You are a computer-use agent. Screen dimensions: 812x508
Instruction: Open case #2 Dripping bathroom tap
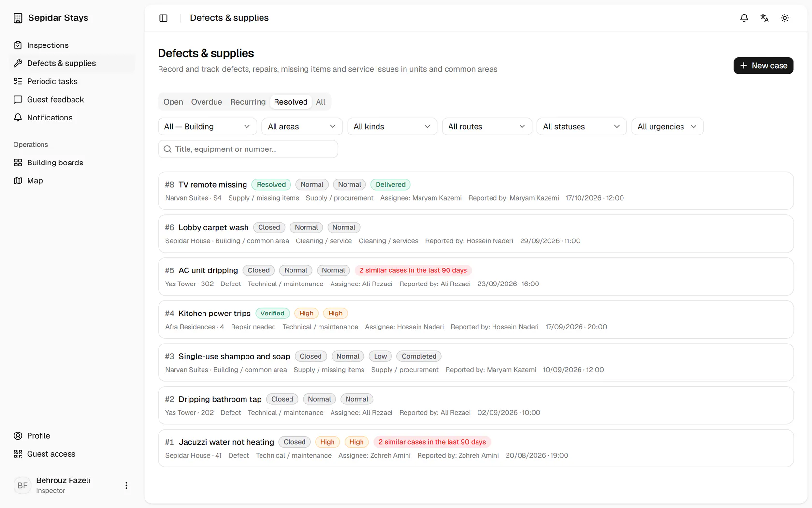tap(476, 405)
